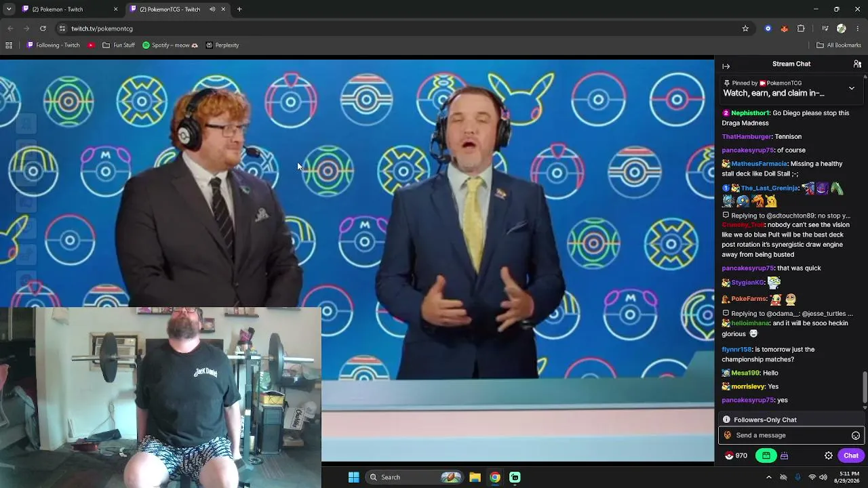Open Chrome from the taskbar
The image size is (868, 488).
click(x=495, y=477)
